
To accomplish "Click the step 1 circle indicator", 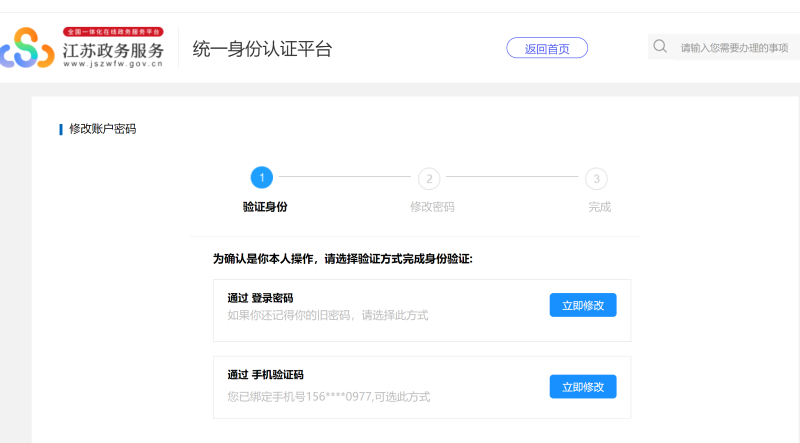I will pos(261,178).
